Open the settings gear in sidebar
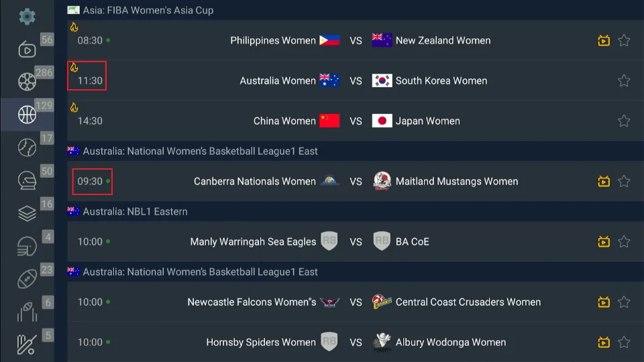 (x=27, y=16)
